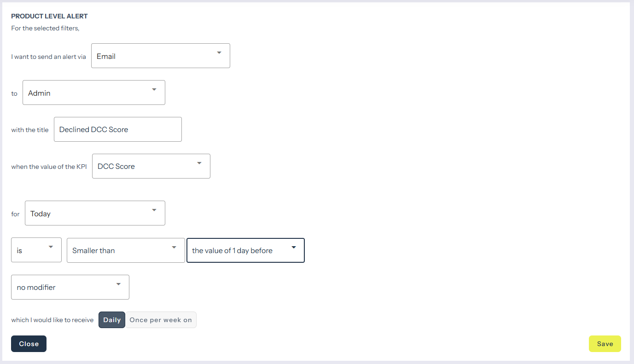Focus the Declined DCC Score title field
This screenshot has height=364, width=634.
[x=117, y=129]
